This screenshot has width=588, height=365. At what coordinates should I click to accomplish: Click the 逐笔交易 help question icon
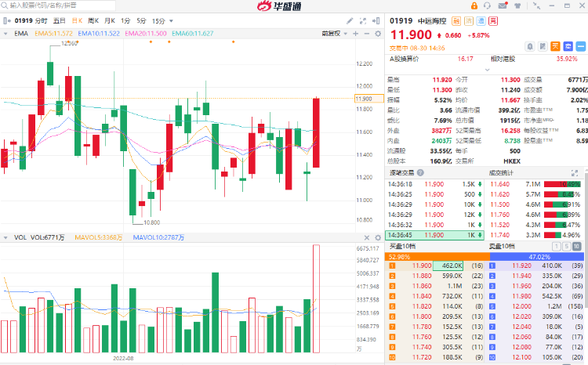pos(421,172)
